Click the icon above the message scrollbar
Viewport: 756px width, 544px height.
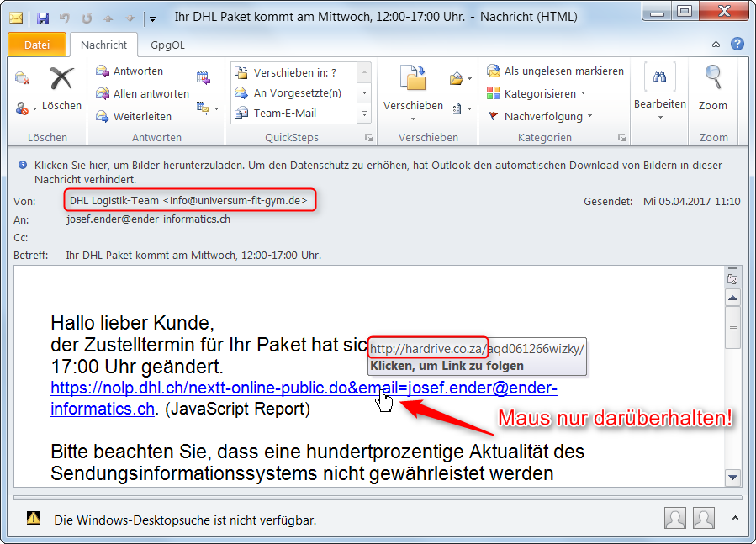(732, 279)
